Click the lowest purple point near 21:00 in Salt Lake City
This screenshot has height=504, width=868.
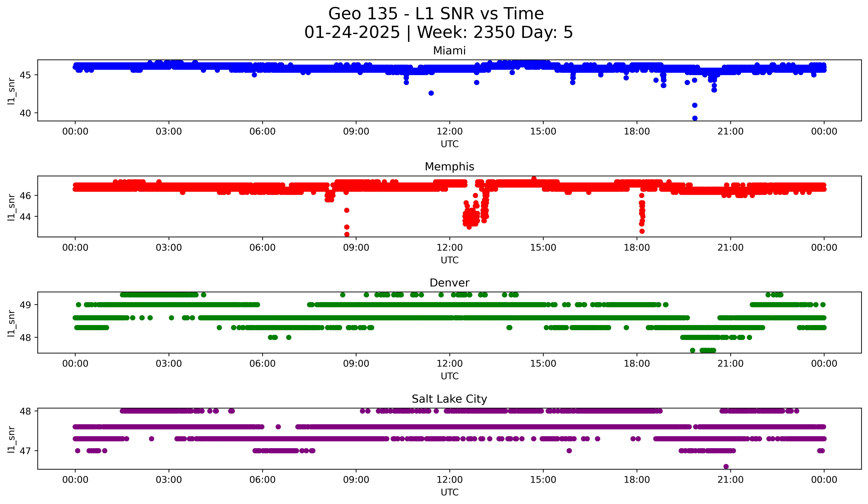coord(726,466)
